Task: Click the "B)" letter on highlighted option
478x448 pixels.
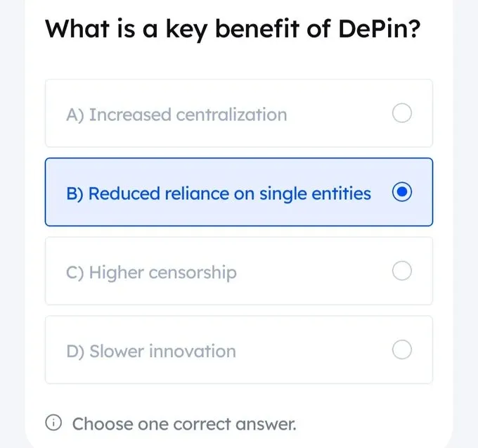Action: point(75,193)
